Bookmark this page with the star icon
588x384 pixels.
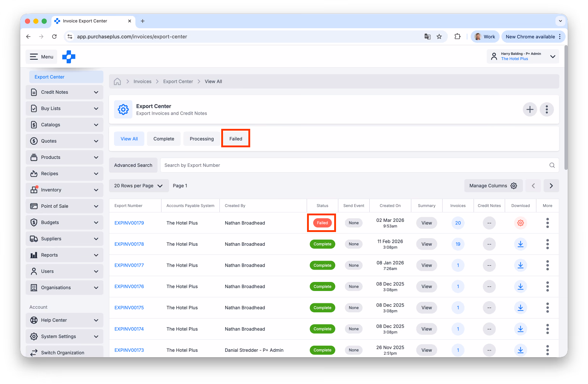[x=439, y=37]
